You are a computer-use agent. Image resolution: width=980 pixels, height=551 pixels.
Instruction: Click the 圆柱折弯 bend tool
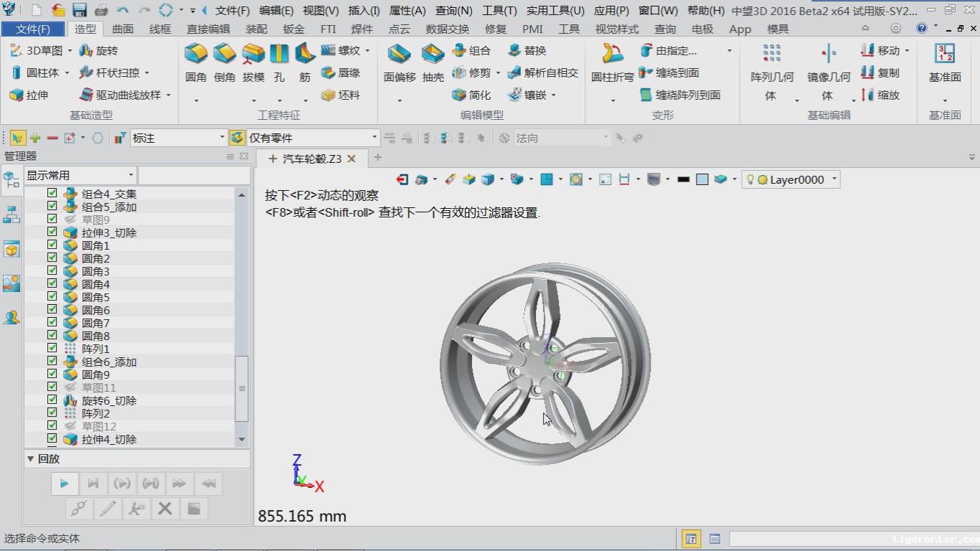click(612, 62)
